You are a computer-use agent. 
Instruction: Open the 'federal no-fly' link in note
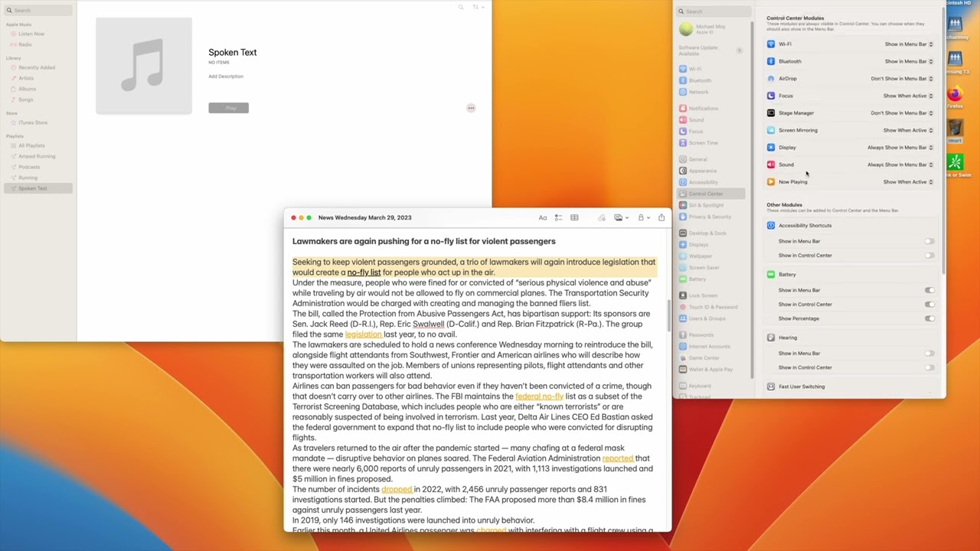pyautogui.click(x=539, y=396)
